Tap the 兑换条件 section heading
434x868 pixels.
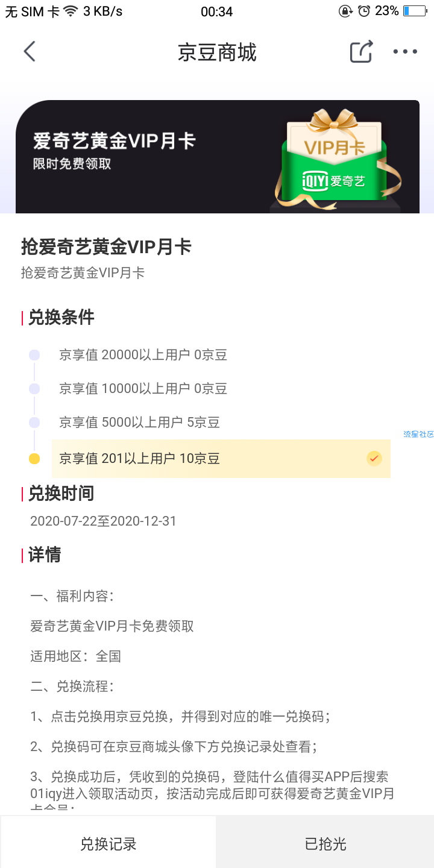click(61, 317)
